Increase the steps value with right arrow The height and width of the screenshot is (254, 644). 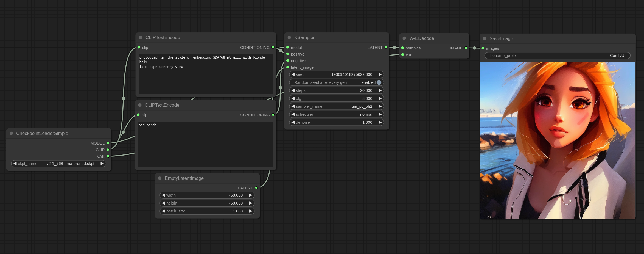(x=380, y=90)
